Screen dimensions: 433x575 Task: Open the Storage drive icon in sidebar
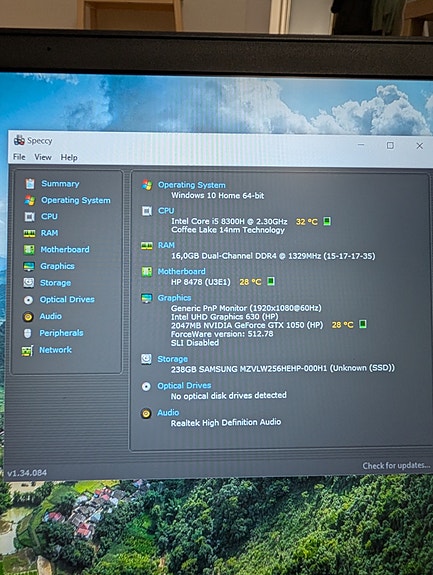tap(29, 283)
